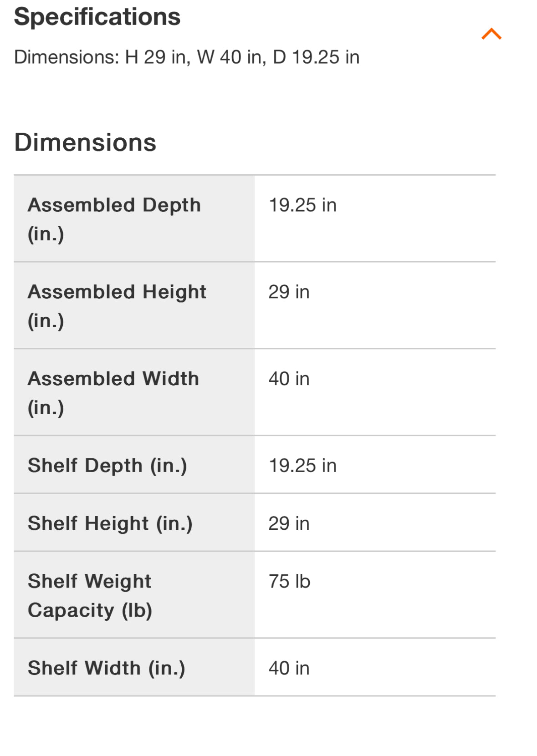Collapse the Specifications section using the orange chevron
Image resolution: width=537 pixels, height=756 pixels.
click(491, 34)
